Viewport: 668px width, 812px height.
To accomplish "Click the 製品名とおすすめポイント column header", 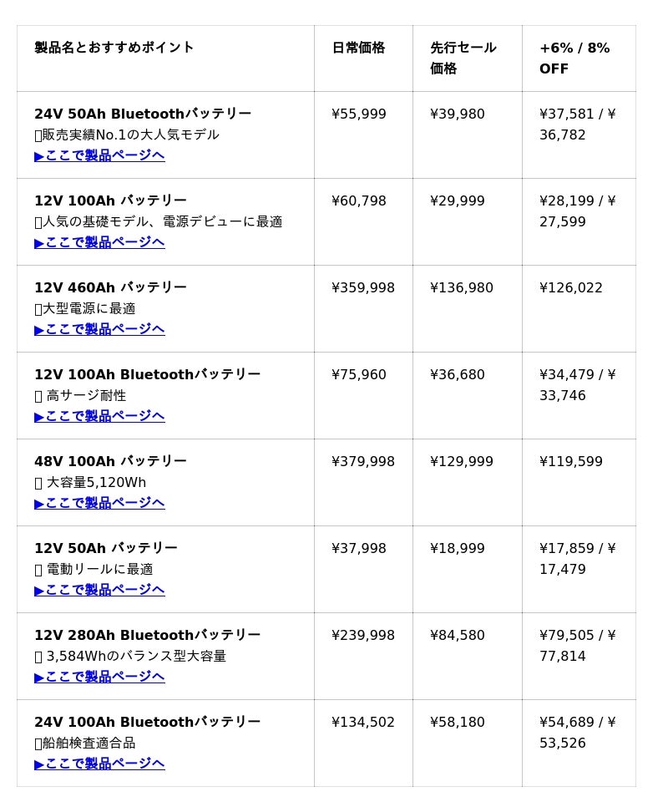I will coord(114,48).
